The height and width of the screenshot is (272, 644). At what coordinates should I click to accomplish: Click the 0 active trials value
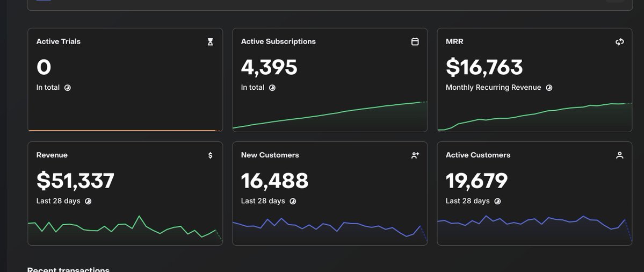(44, 67)
